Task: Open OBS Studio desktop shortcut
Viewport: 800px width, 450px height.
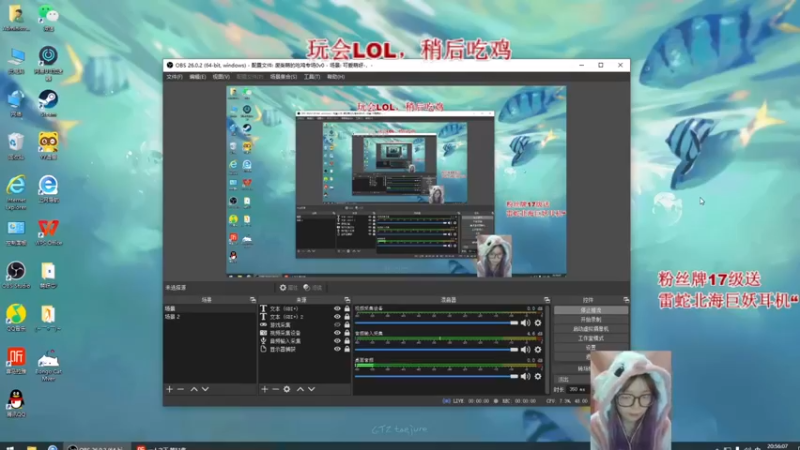Action: [16, 274]
